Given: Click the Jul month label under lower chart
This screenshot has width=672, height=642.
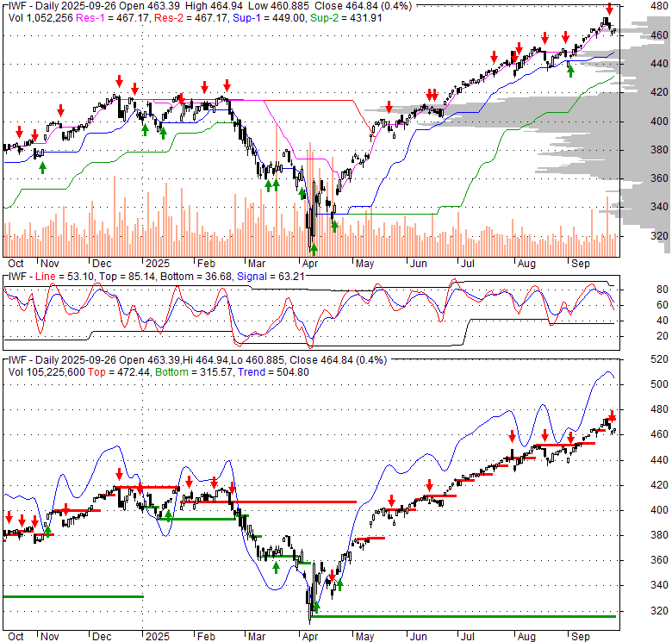Looking at the screenshot, I should point(467,637).
